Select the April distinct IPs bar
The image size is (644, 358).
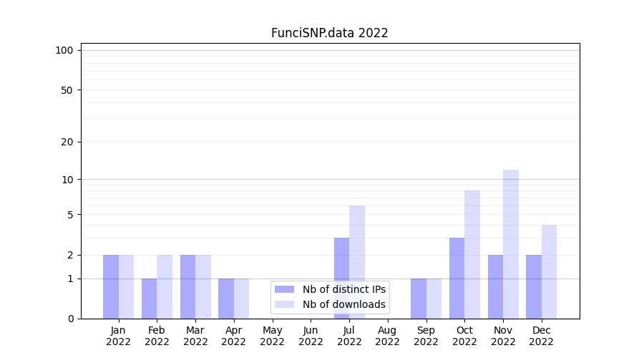[226, 299]
